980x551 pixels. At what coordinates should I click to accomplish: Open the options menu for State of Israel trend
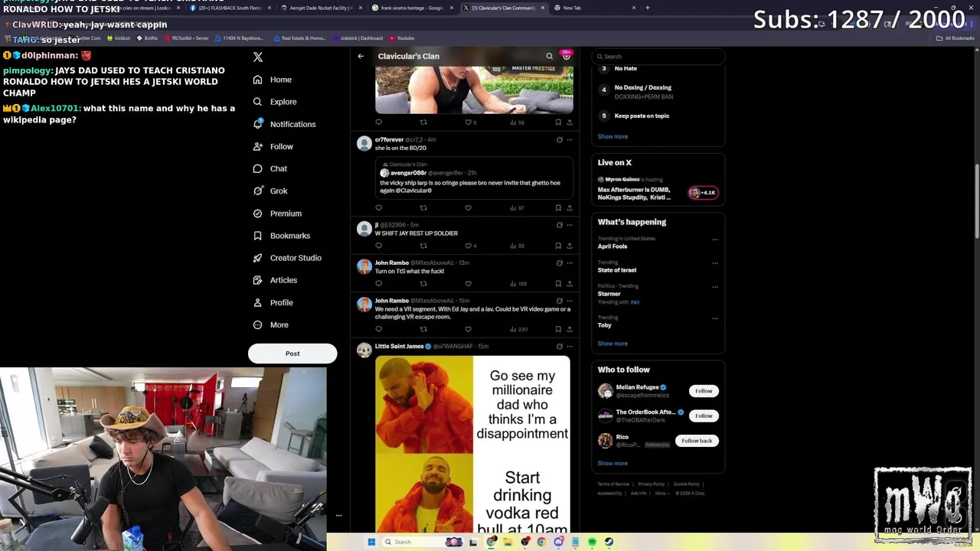coord(715,263)
